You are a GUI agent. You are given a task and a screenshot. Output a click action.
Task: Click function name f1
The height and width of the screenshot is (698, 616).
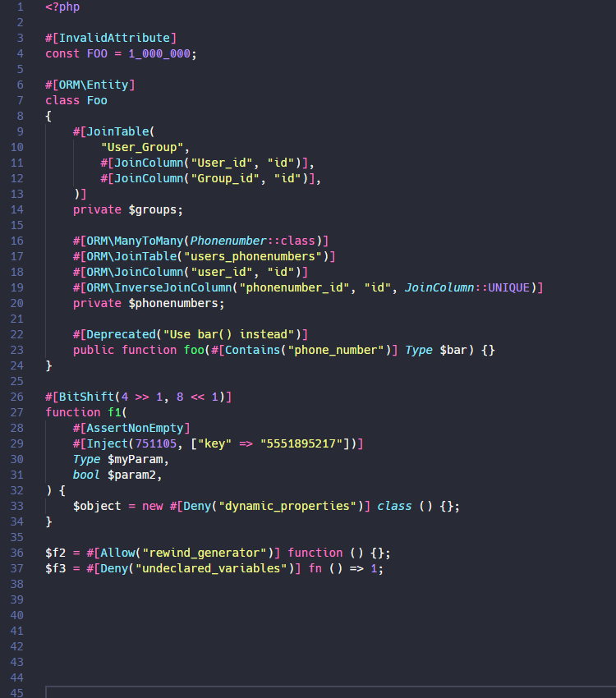click(x=114, y=412)
